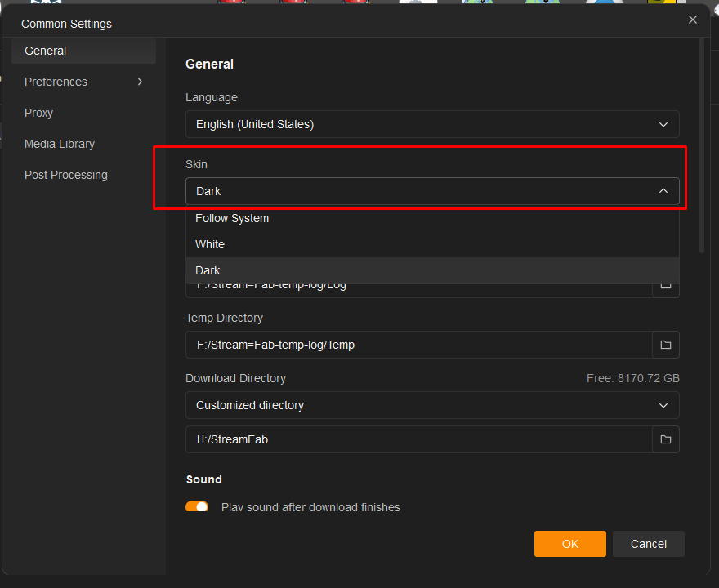
Task: Open Post Processing settings
Action: [66, 175]
